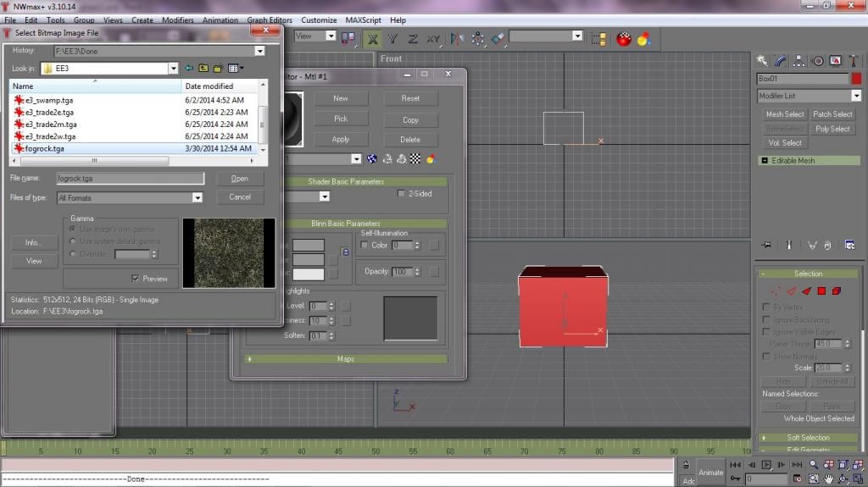Enable the 2-Sided checkbox
Screen dimensions: 868x487
click(x=401, y=194)
